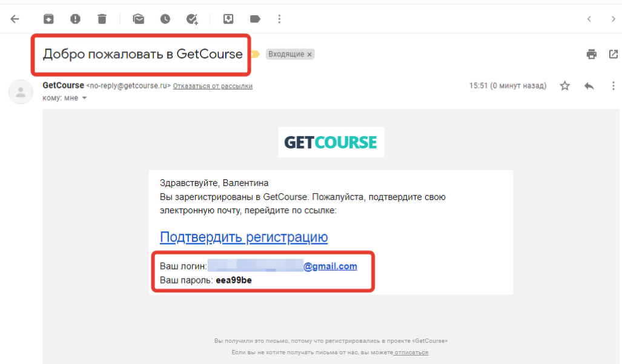622x364 pixels.
Task: Add email to tasks
Action: (x=192, y=19)
